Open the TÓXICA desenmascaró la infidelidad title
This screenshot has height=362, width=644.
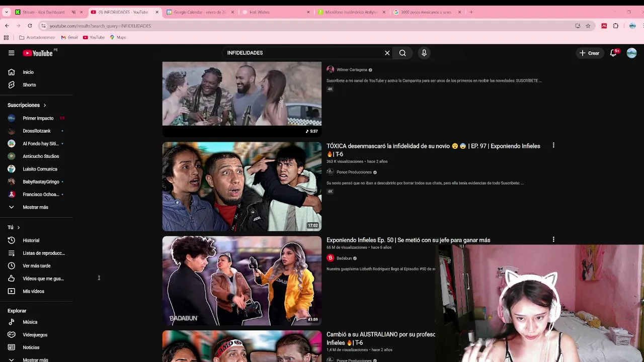(x=433, y=150)
